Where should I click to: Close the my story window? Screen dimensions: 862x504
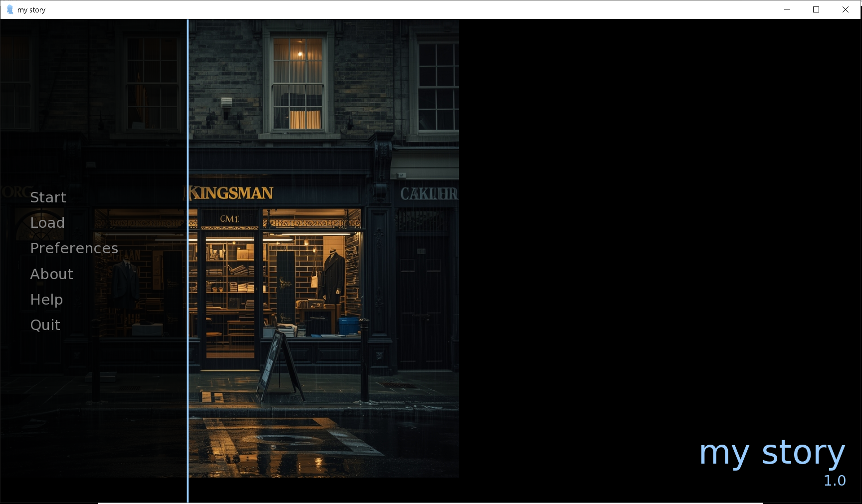pyautogui.click(x=846, y=9)
